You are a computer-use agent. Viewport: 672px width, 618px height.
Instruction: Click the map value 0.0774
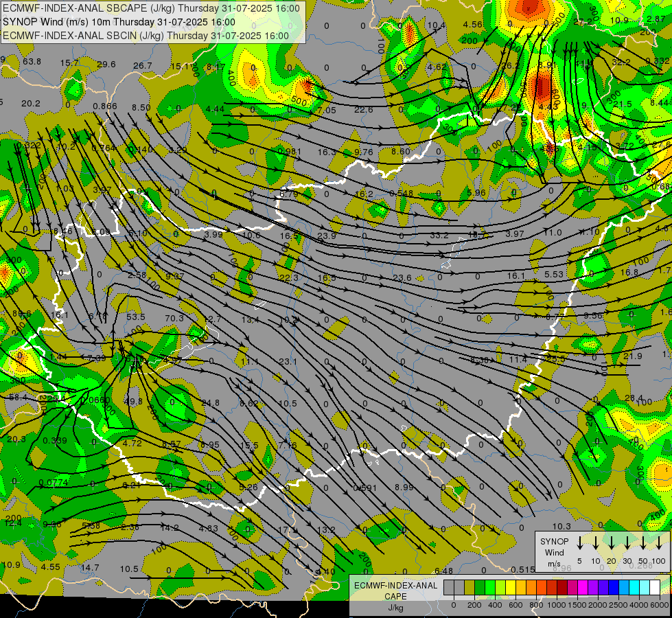53,483
